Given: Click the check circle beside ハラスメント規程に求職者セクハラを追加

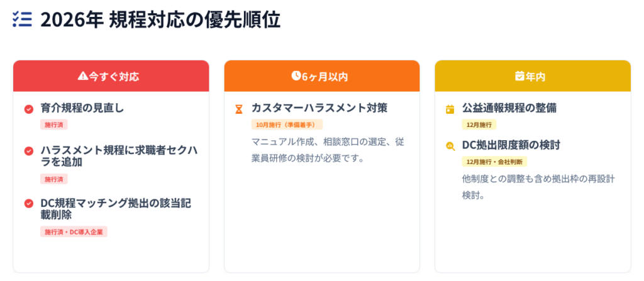Looking at the screenshot, I should (28, 151).
